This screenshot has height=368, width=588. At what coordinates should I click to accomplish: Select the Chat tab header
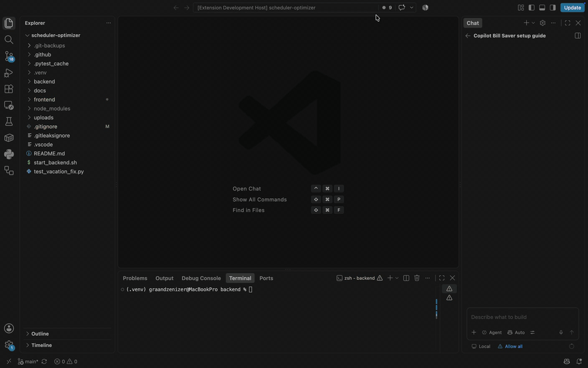pos(473,23)
